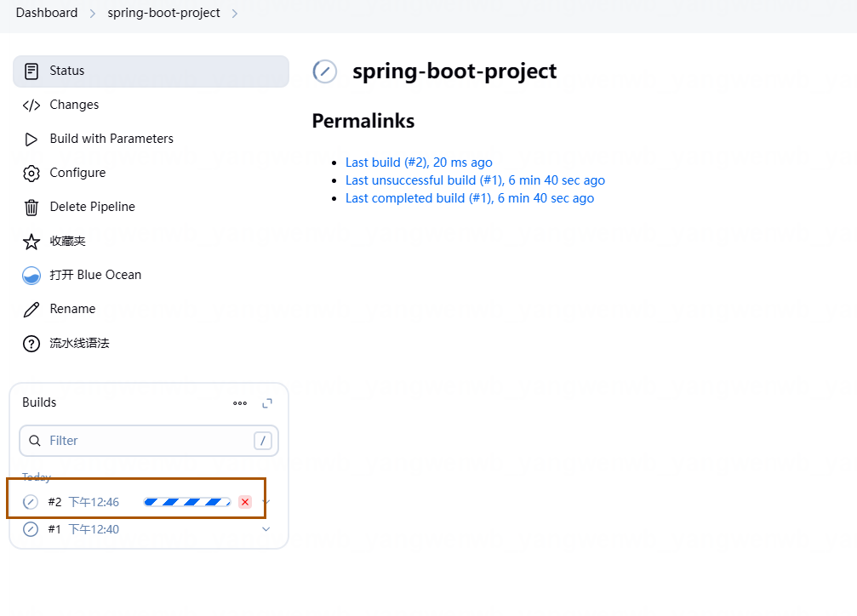
Task: Open Last unsuccessful build (#1) permalink
Action: pyautogui.click(x=475, y=180)
